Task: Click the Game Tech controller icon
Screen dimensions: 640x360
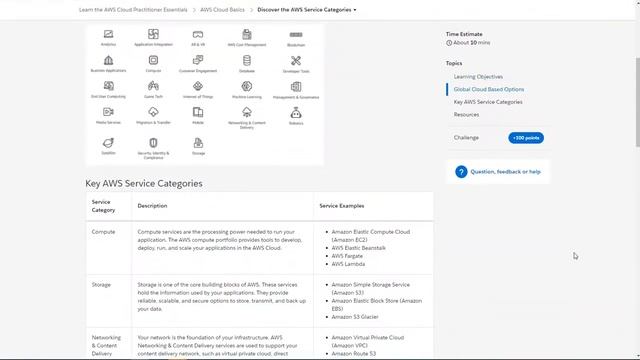Action: coord(153,86)
